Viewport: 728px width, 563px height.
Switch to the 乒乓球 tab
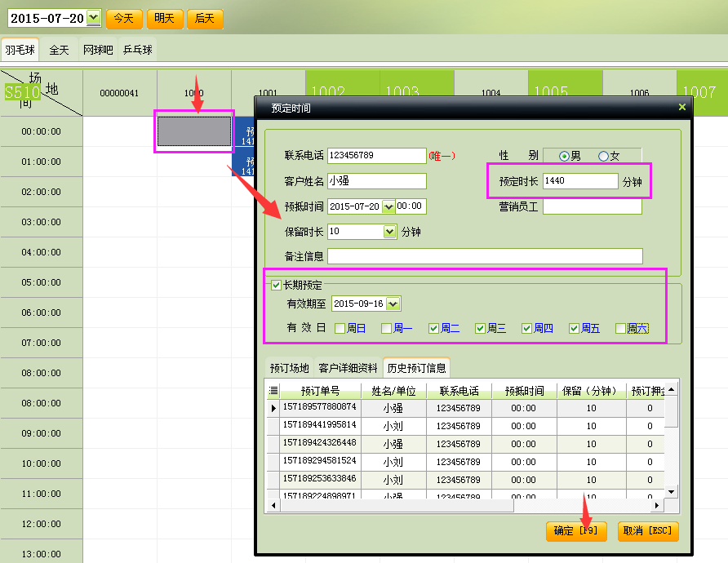click(138, 50)
